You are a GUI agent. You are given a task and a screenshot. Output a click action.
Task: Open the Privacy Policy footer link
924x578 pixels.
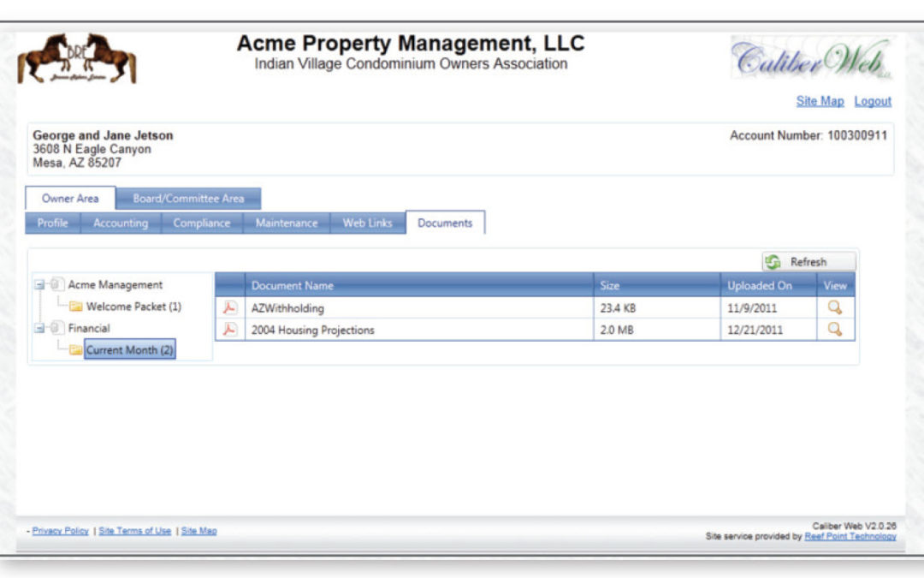tap(60, 531)
